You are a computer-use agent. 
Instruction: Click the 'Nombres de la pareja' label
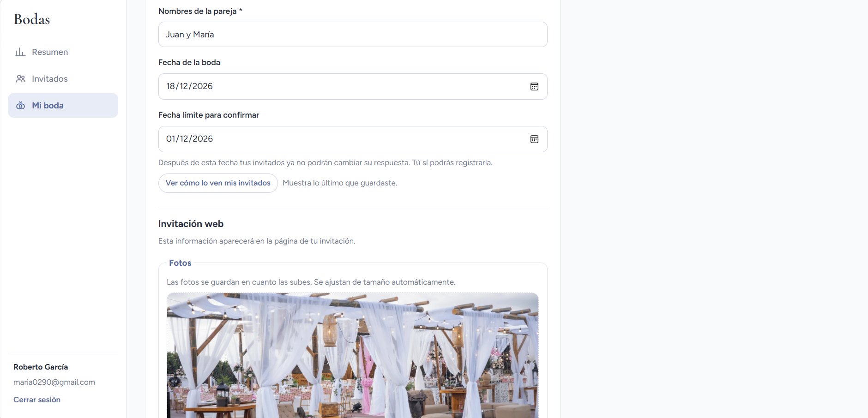pos(200,11)
